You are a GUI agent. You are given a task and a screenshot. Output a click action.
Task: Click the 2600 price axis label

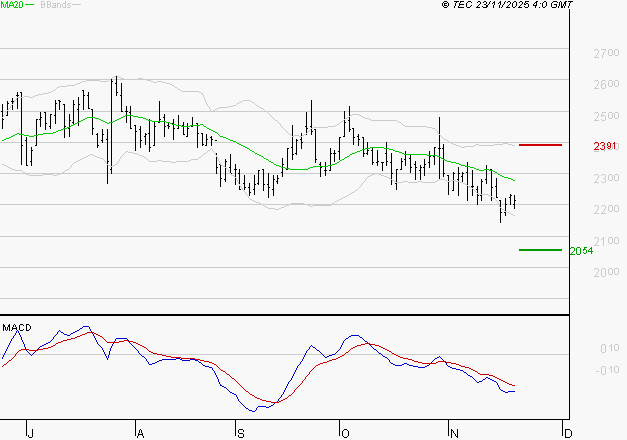(x=606, y=84)
